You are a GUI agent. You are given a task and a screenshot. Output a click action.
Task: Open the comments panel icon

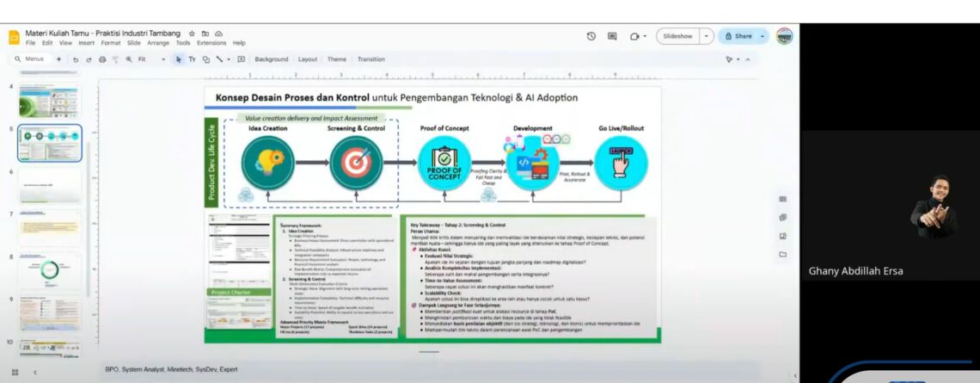(612, 36)
